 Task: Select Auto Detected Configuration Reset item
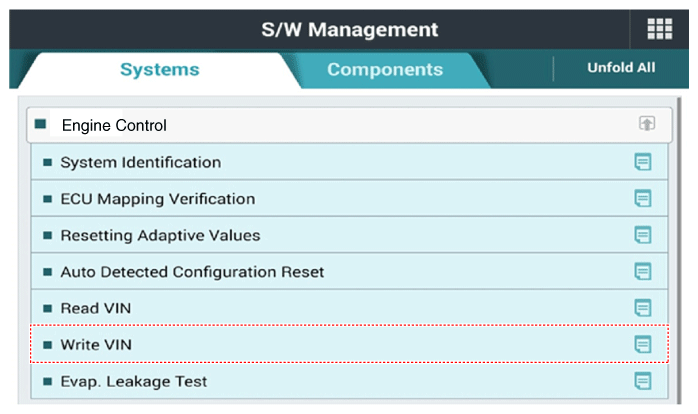click(192, 272)
